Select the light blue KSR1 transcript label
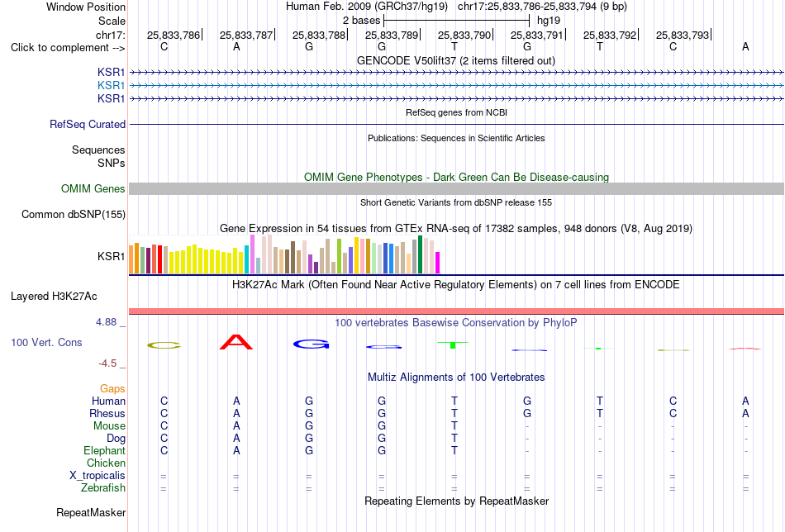This screenshot has width=785, height=532. [x=112, y=86]
